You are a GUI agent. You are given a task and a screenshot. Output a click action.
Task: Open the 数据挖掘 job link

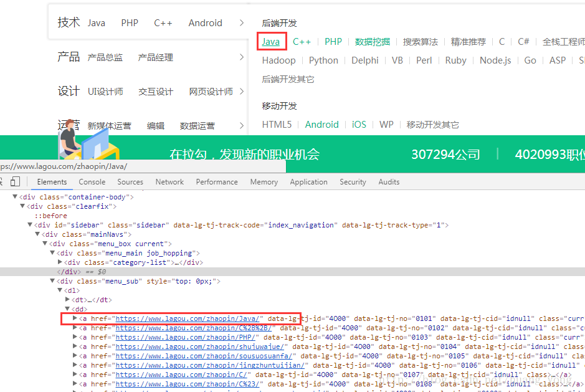click(373, 41)
